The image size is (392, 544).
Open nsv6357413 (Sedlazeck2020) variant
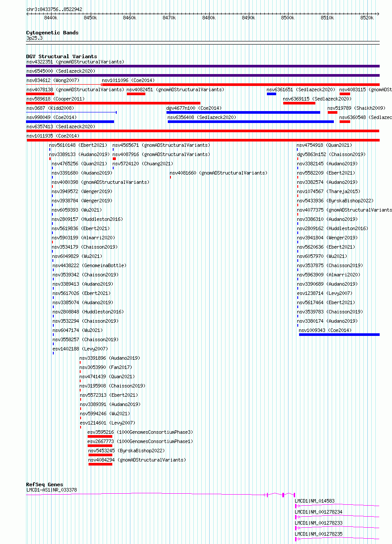(x=61, y=127)
